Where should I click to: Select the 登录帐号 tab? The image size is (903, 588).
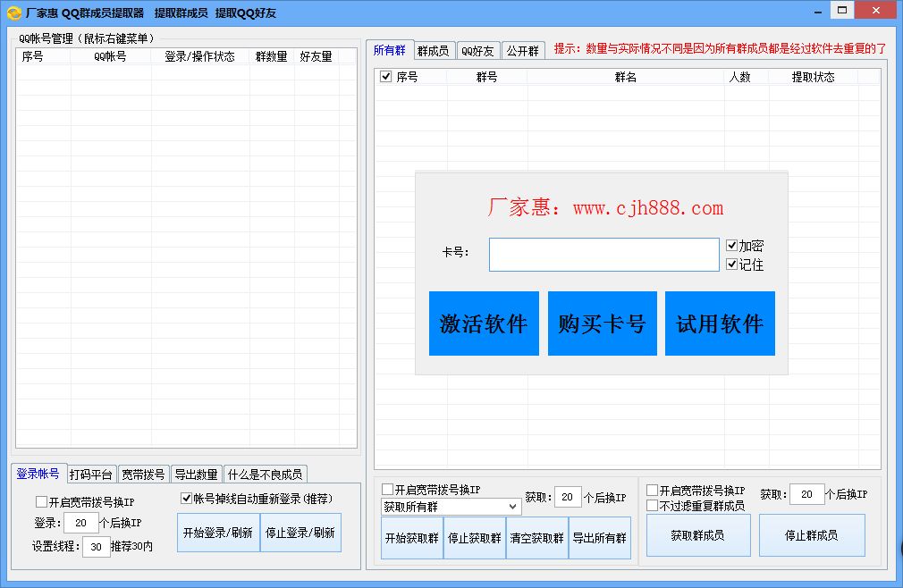click(x=38, y=474)
